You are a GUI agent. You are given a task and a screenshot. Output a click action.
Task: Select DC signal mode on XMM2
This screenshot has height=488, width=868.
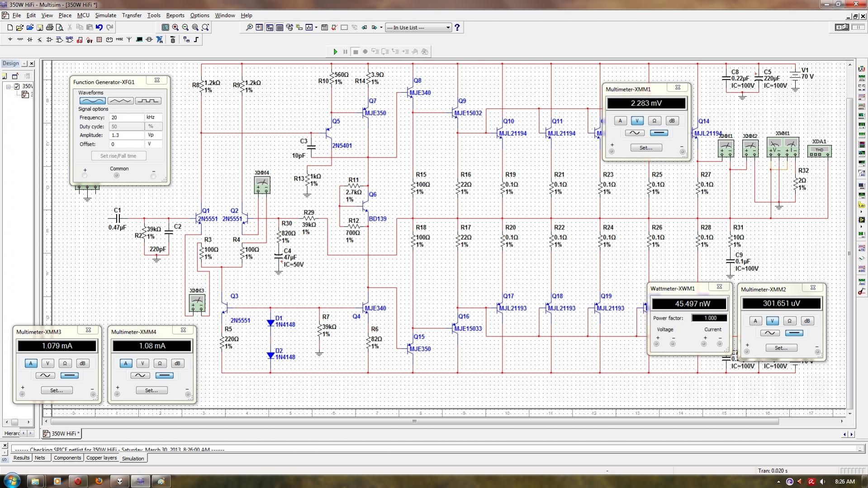click(794, 333)
